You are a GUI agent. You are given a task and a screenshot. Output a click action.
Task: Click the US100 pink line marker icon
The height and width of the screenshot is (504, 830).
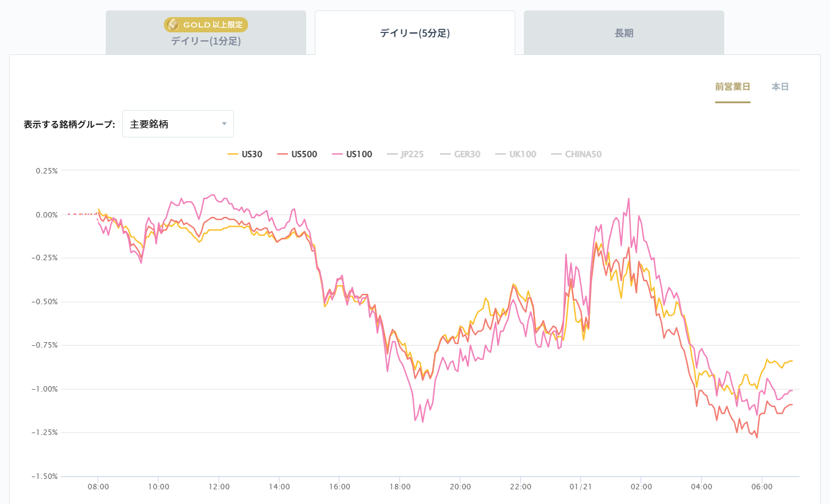338,154
